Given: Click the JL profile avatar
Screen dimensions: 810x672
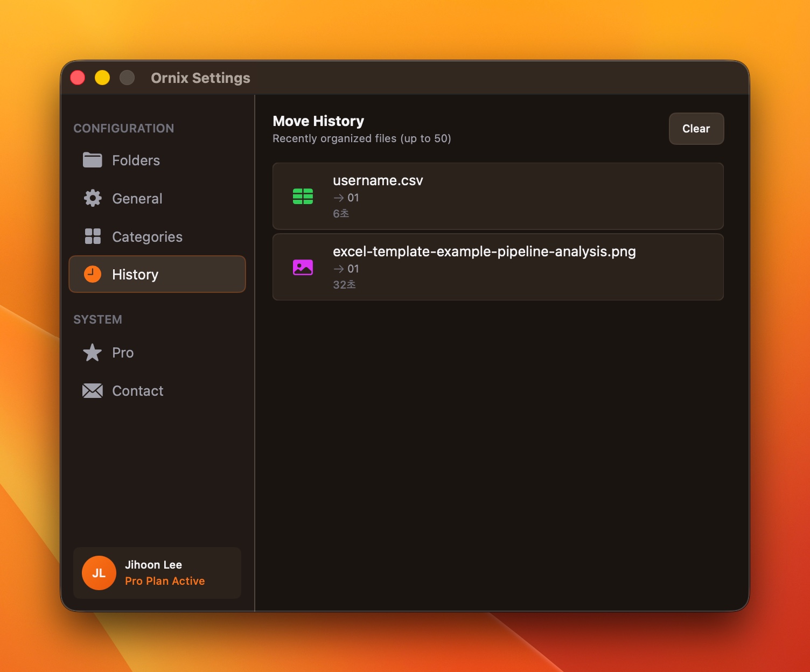Looking at the screenshot, I should pos(99,573).
